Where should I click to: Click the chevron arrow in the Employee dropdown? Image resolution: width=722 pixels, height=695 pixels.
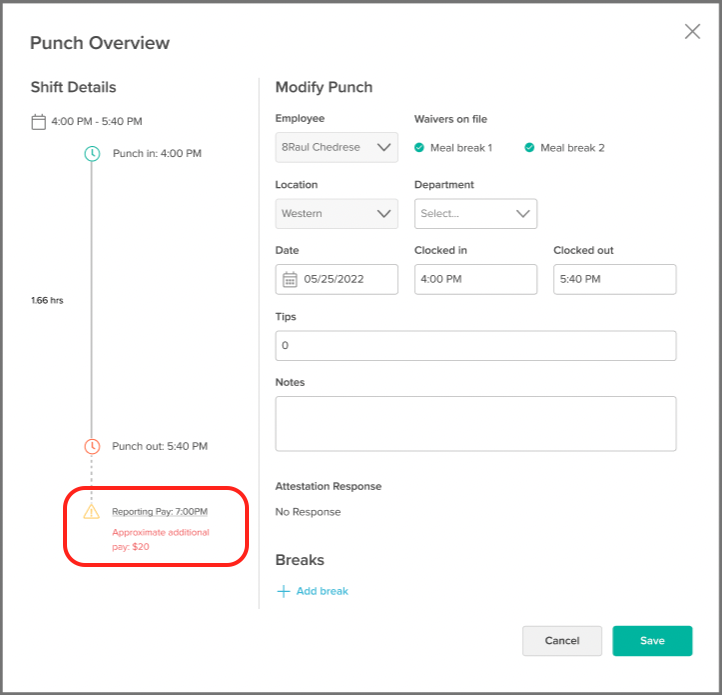(384, 147)
